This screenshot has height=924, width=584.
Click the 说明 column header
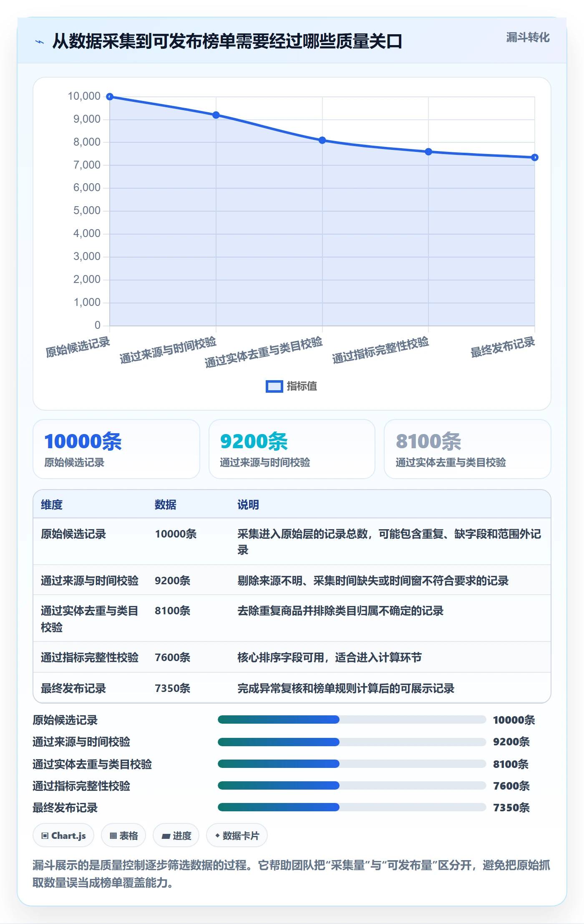[x=248, y=505]
